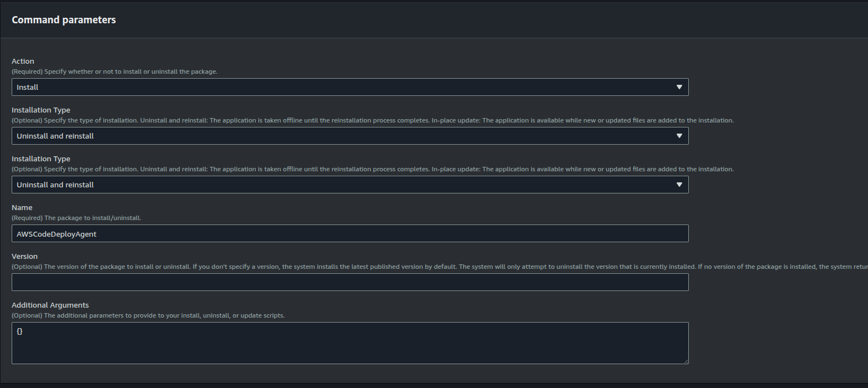Focus the Additional Arguments text area
This screenshot has width=868, height=388.
tap(350, 343)
